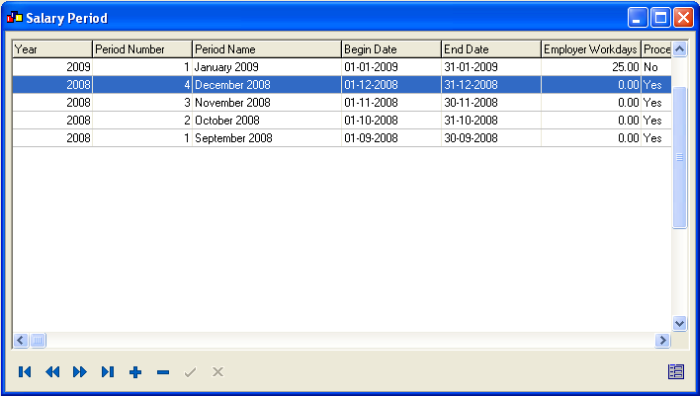Click the Employer Workdays column header

tap(592, 49)
